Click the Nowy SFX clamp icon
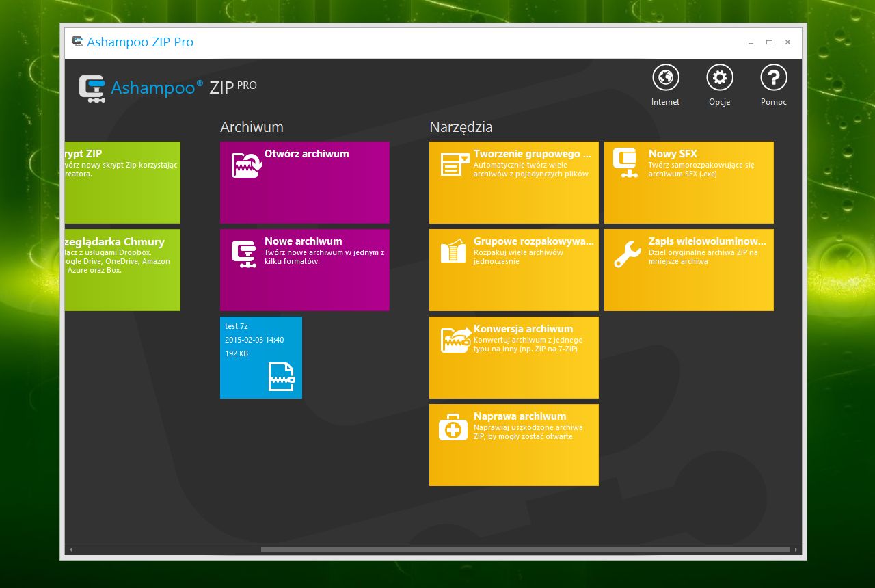The height and width of the screenshot is (588, 875). click(625, 163)
